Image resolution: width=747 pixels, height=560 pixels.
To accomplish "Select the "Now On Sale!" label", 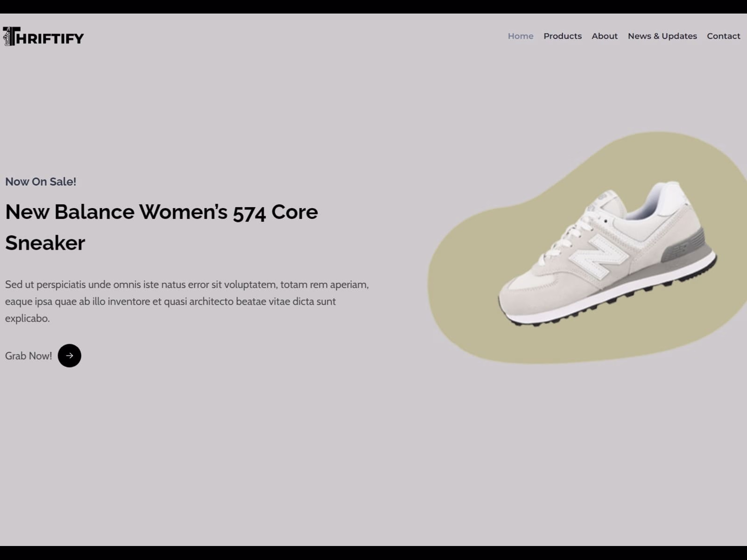I will click(41, 182).
